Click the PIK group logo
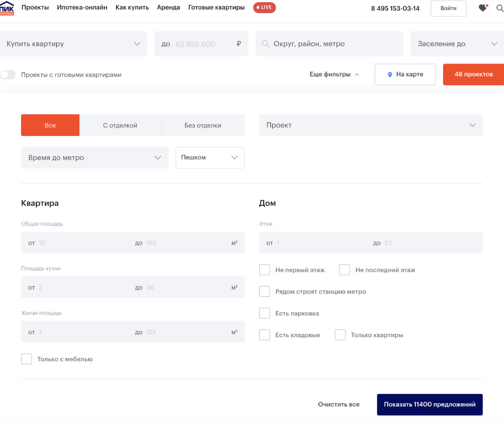This screenshot has height=425, width=504. pos(7,8)
